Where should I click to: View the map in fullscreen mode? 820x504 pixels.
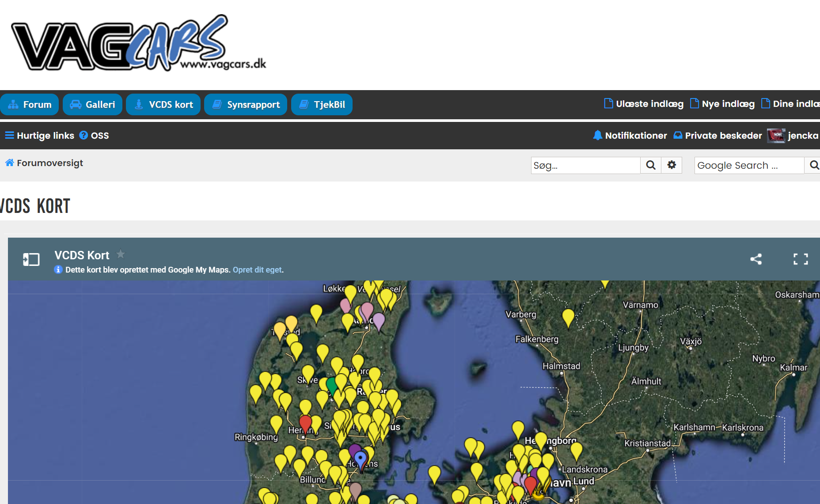(x=800, y=259)
